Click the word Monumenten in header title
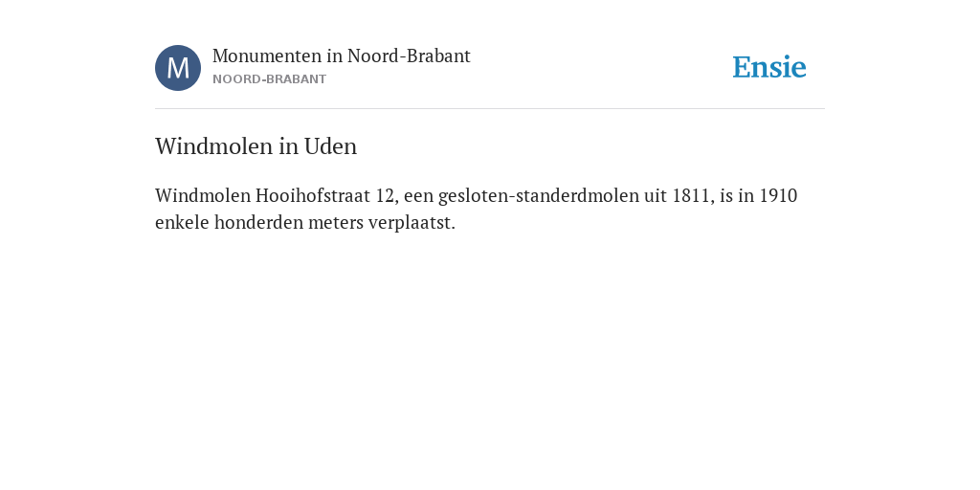980x490 pixels. 267,56
